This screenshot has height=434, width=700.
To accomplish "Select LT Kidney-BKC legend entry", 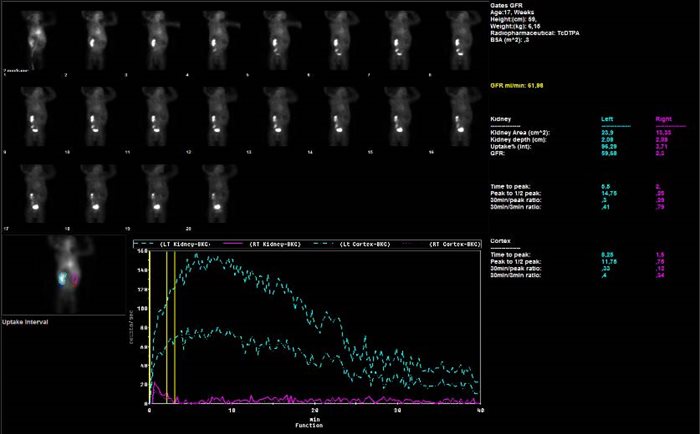I will (x=172, y=244).
